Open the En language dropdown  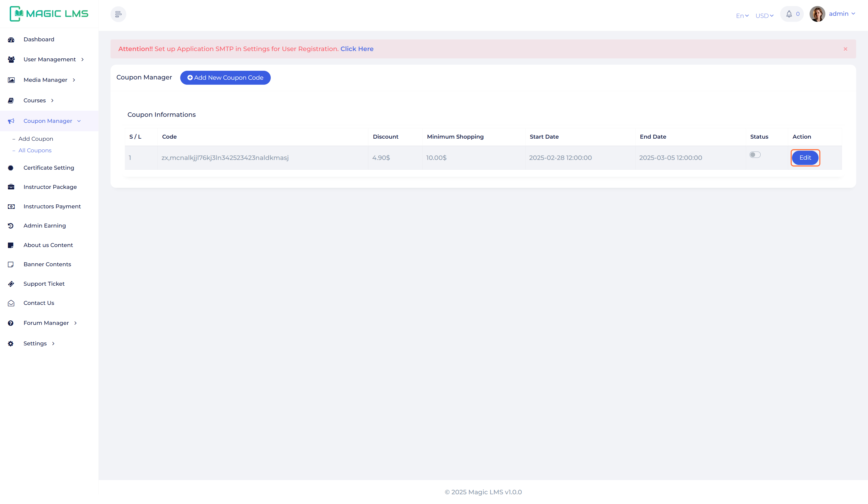coord(742,16)
